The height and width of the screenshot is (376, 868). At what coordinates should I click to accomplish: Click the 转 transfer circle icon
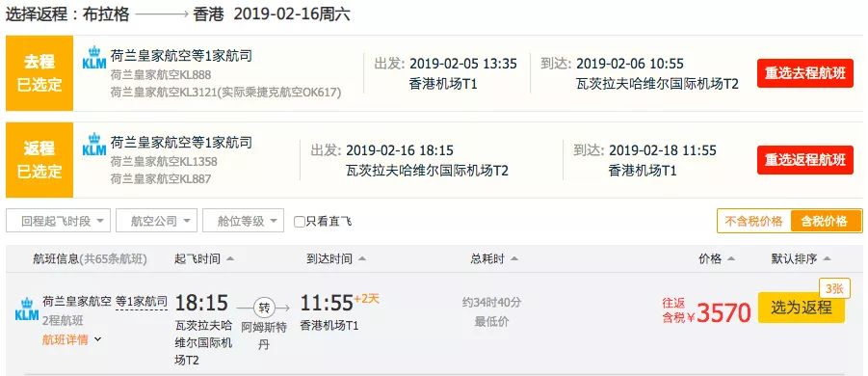[263, 308]
